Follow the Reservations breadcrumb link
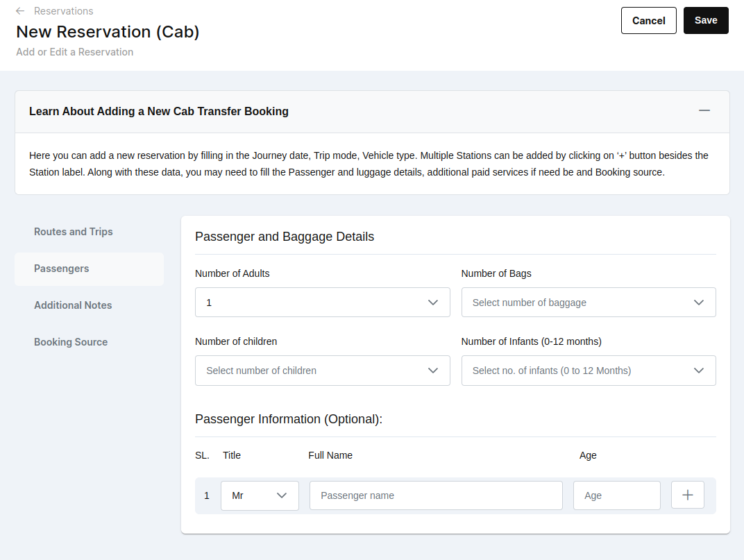 point(64,11)
